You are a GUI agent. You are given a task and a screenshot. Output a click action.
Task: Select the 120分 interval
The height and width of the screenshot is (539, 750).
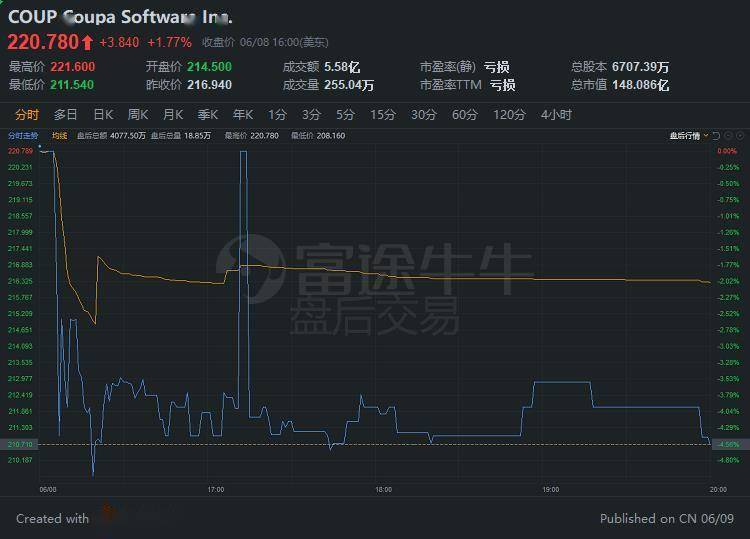click(x=509, y=115)
